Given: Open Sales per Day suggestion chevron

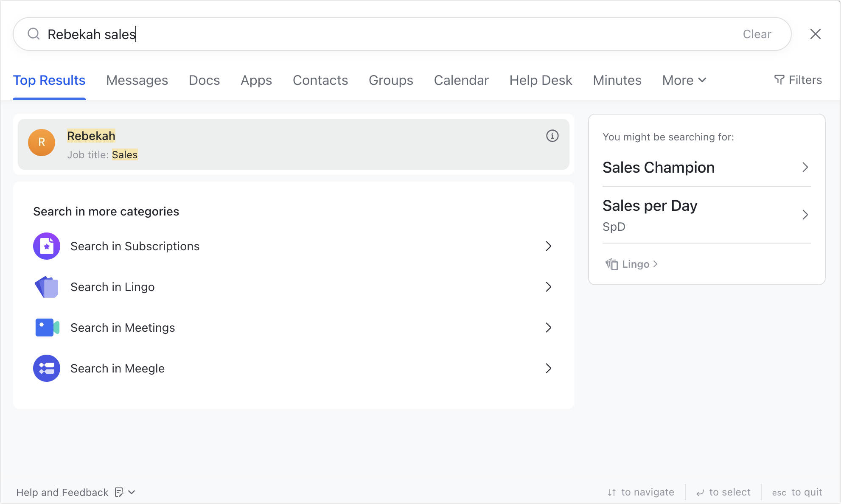Looking at the screenshot, I should pyautogui.click(x=805, y=215).
